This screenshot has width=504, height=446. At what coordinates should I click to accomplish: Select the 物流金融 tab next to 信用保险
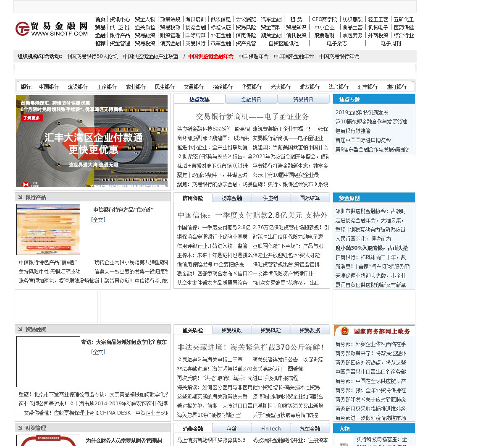[232, 198]
